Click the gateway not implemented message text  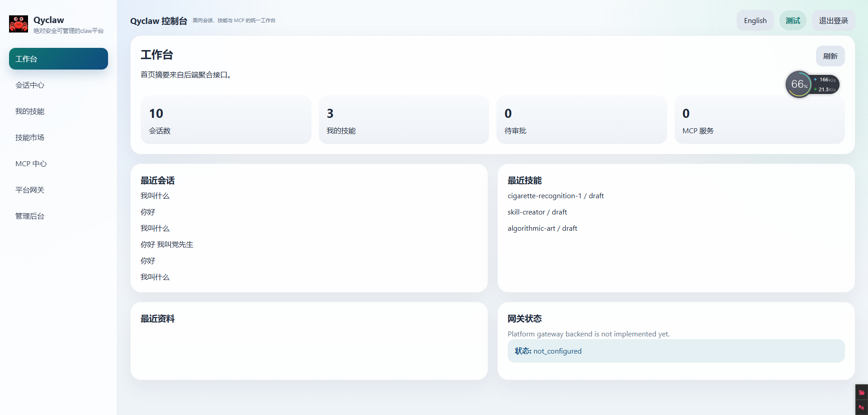[589, 334]
